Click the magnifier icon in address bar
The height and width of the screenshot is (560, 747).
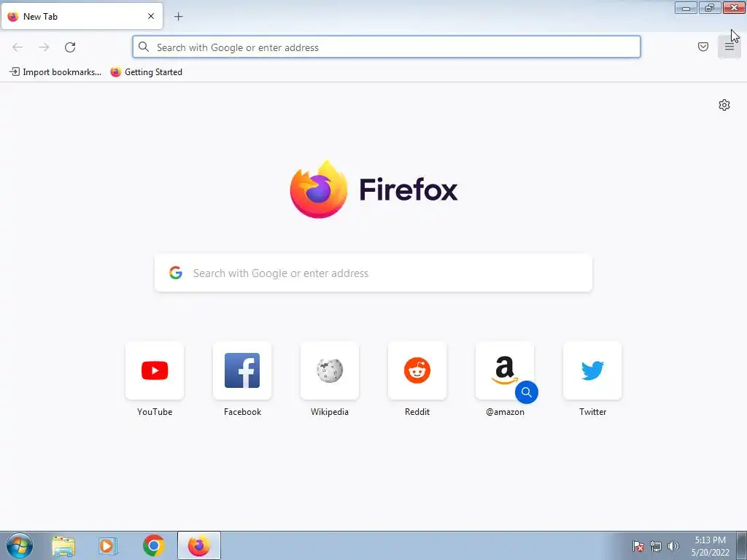tap(144, 47)
